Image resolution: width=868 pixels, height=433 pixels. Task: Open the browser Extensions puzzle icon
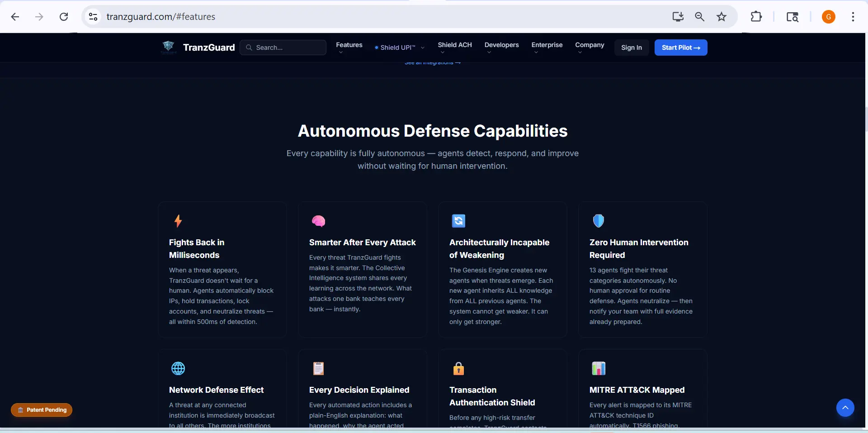click(x=756, y=17)
